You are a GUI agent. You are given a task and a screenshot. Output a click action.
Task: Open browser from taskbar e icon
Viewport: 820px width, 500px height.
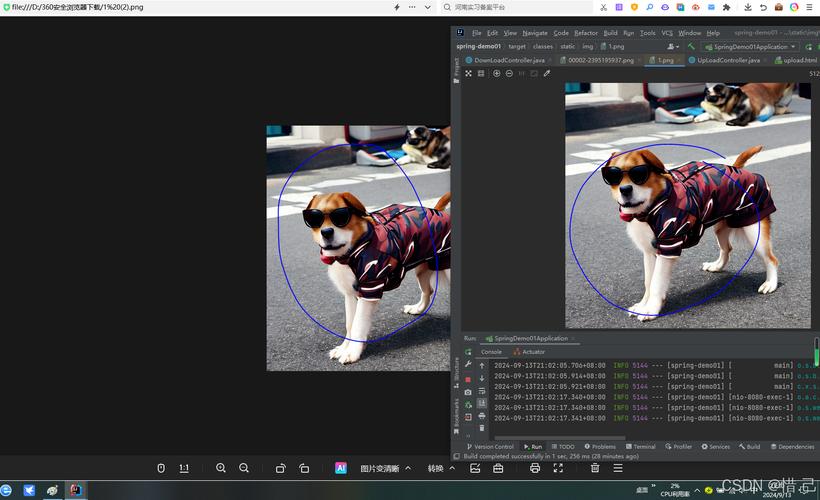(x=6, y=490)
